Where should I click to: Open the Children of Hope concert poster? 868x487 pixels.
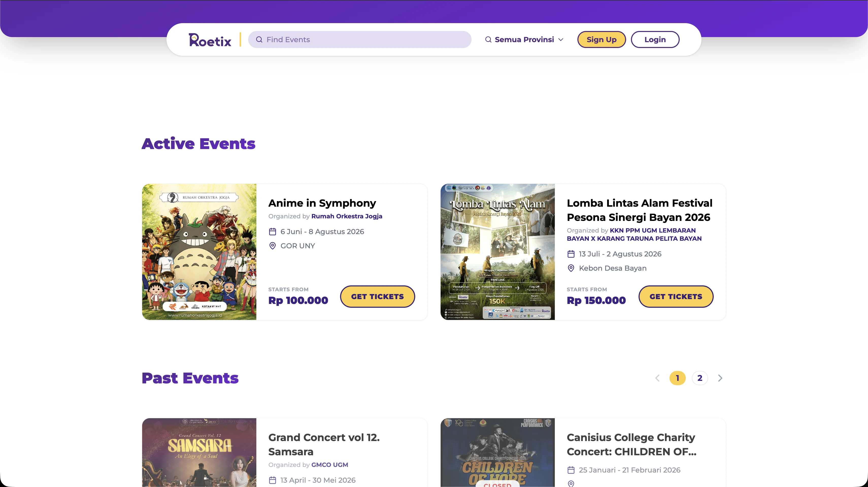tap(498, 453)
